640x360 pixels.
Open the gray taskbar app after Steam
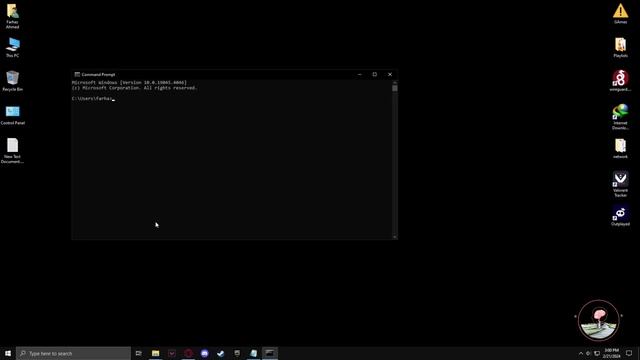(237, 353)
